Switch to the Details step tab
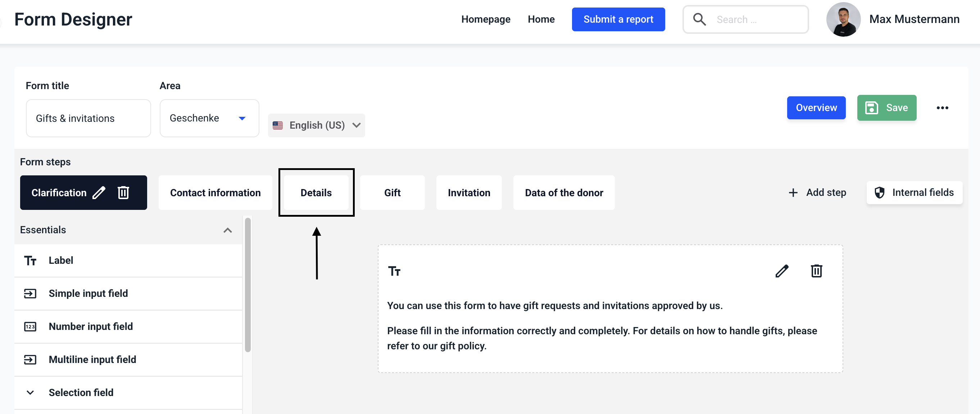Viewport: 980px width, 414px height. tap(316, 193)
